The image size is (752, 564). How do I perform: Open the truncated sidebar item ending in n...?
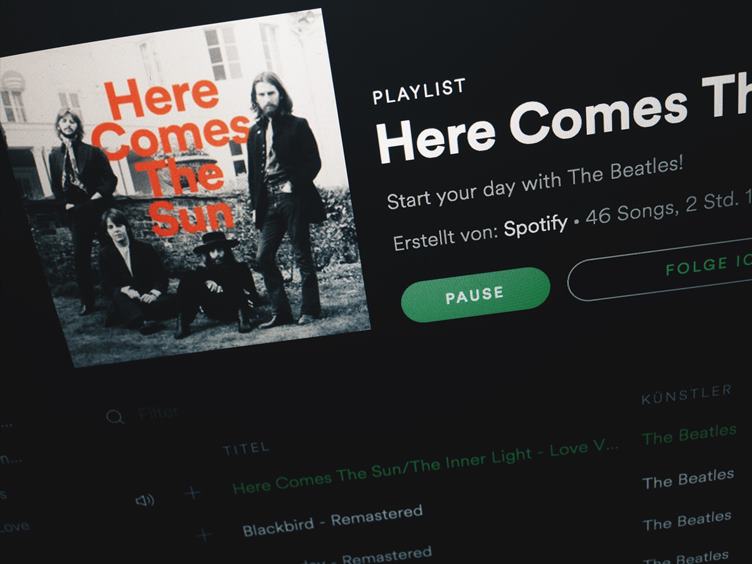pyautogui.click(x=11, y=459)
